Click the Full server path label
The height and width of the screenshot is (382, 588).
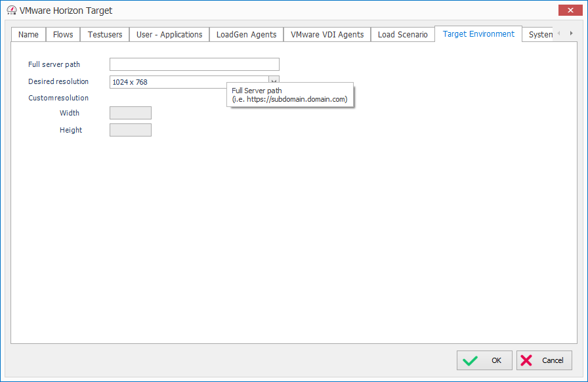pyautogui.click(x=54, y=64)
